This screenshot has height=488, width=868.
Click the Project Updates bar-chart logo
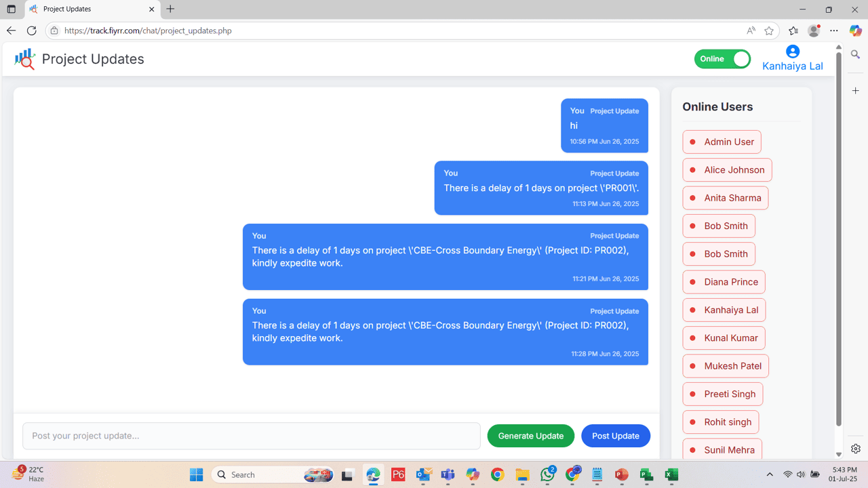[x=24, y=59]
